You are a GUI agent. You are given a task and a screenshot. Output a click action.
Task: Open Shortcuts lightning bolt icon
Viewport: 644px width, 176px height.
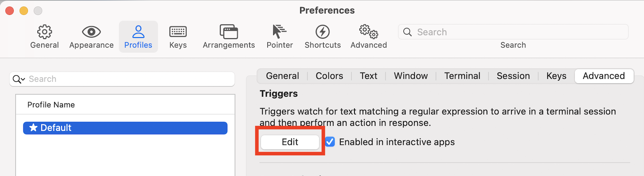pyautogui.click(x=323, y=32)
